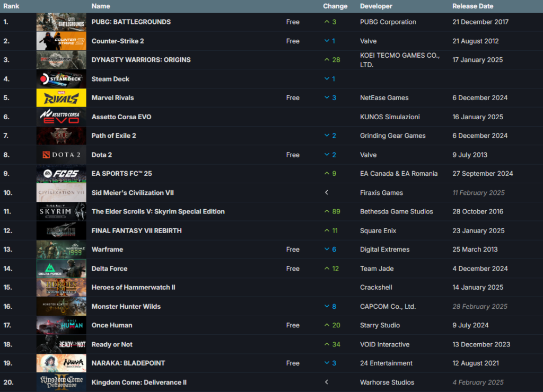Select the Steam Deck thumbnail
The width and height of the screenshot is (543, 392).
click(60, 78)
